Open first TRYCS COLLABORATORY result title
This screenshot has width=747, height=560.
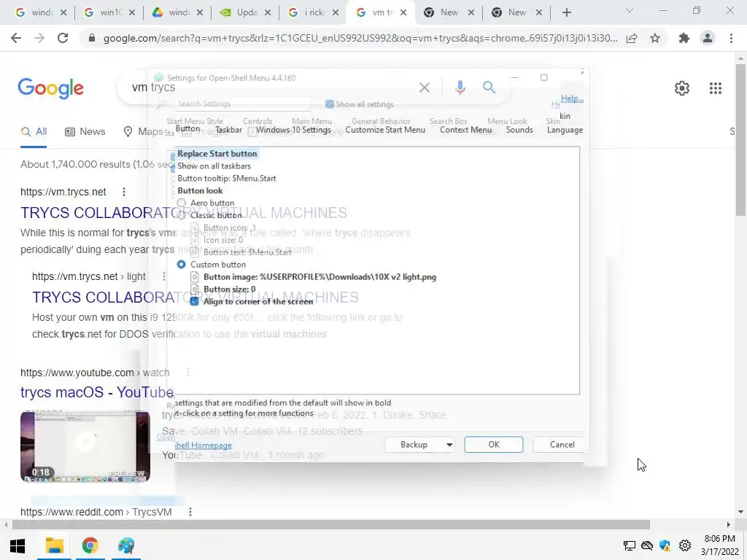click(183, 213)
